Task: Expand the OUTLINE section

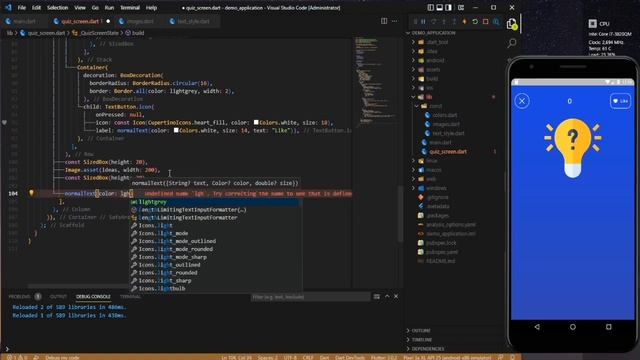Action: pyautogui.click(x=421, y=331)
